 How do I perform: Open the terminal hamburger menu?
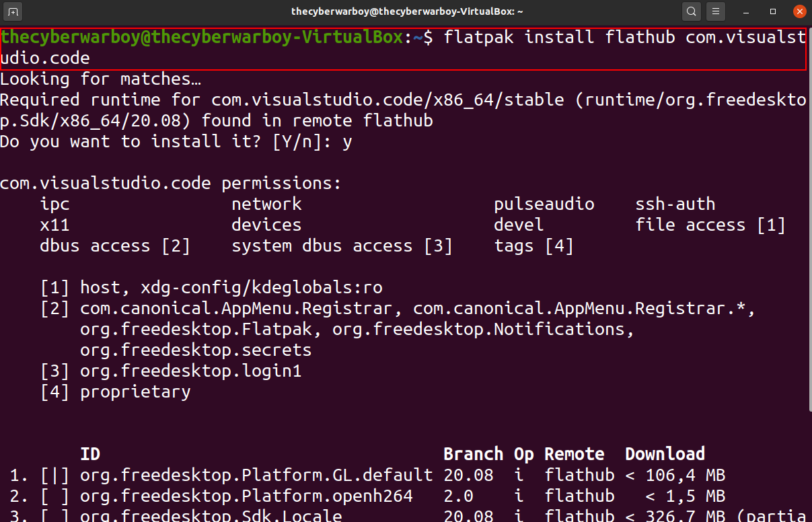716,11
